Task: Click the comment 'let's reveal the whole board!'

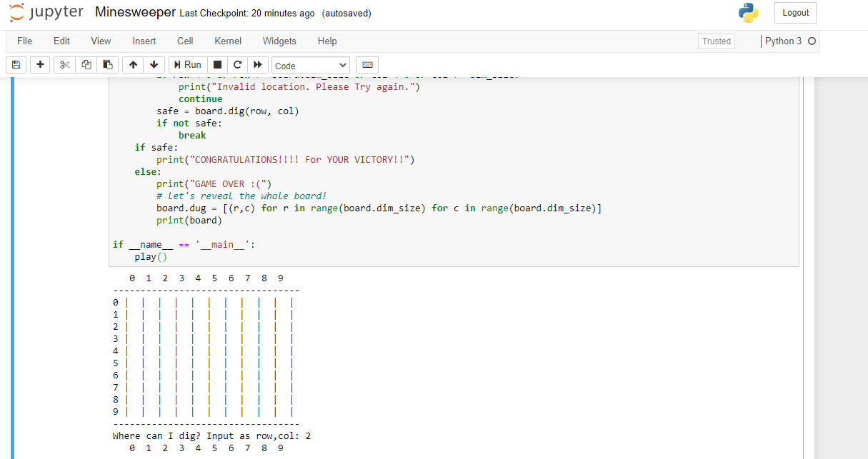Action: (241, 196)
